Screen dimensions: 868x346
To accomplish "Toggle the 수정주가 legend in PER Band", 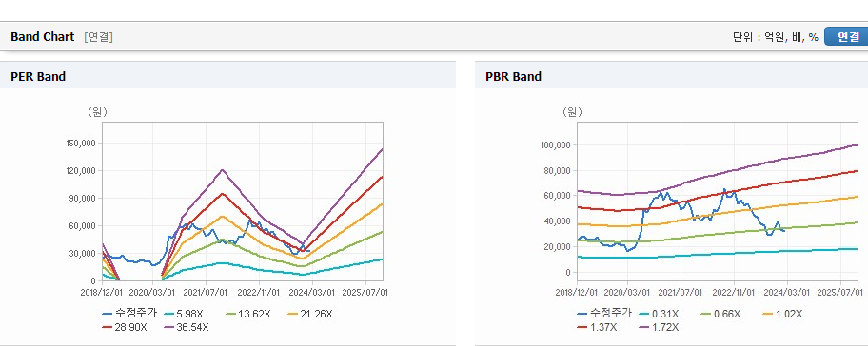I will tap(129, 314).
